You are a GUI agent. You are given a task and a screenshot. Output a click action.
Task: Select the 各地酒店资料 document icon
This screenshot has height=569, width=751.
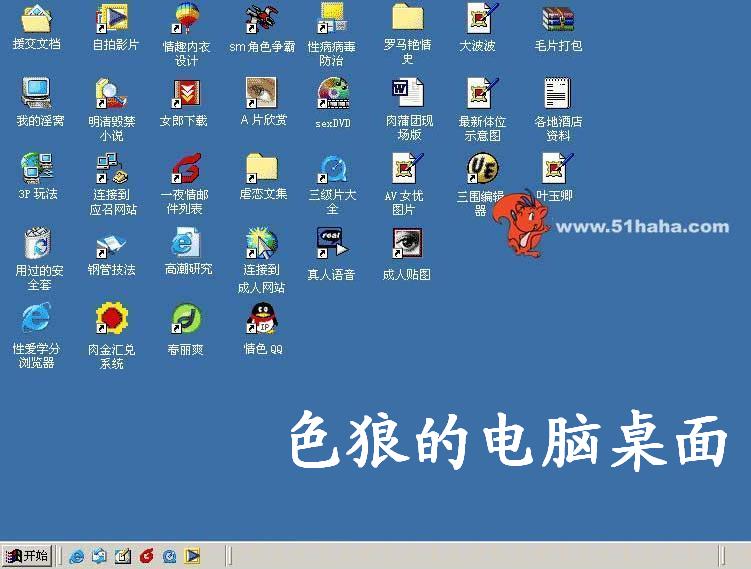[x=557, y=94]
